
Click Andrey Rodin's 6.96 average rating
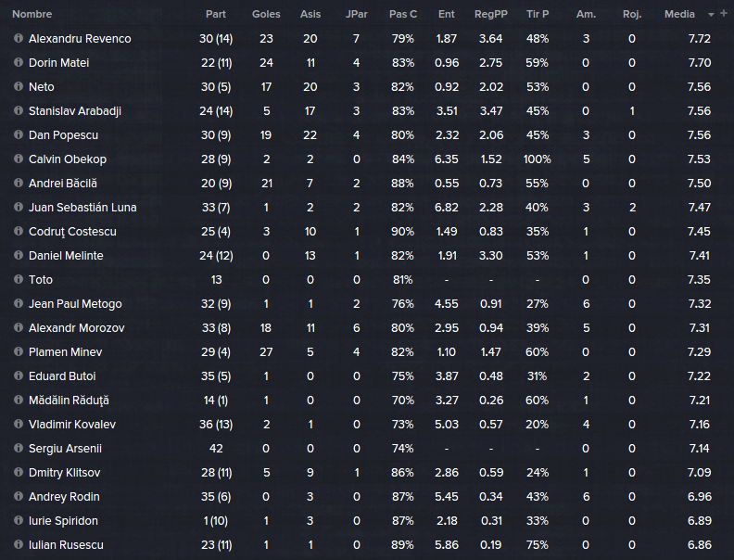[700, 496]
